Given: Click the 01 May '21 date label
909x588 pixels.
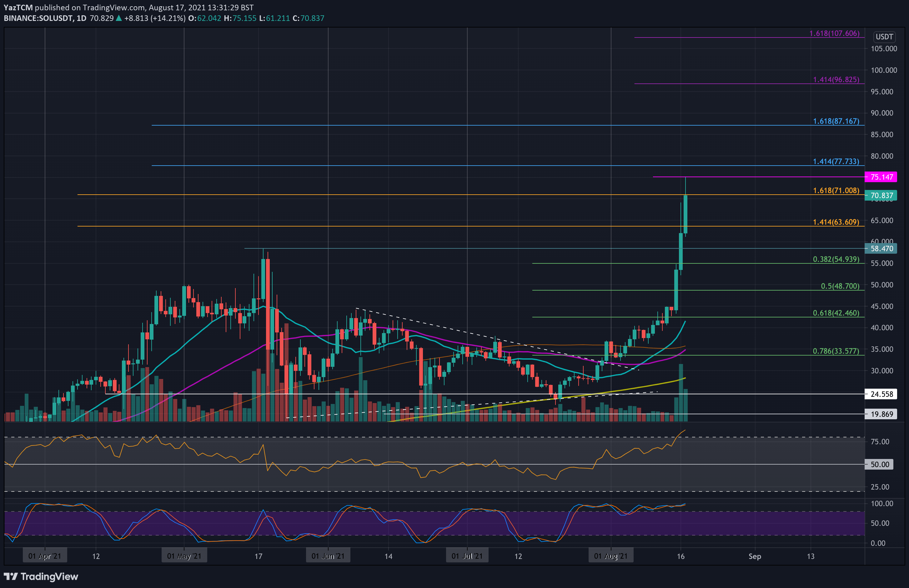Looking at the screenshot, I should click(184, 556).
